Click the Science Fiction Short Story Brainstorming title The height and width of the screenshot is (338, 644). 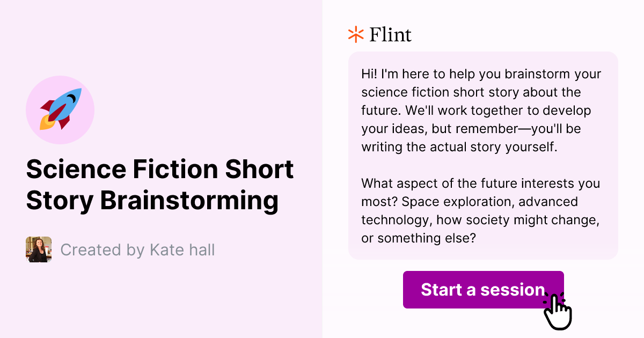coord(160,185)
